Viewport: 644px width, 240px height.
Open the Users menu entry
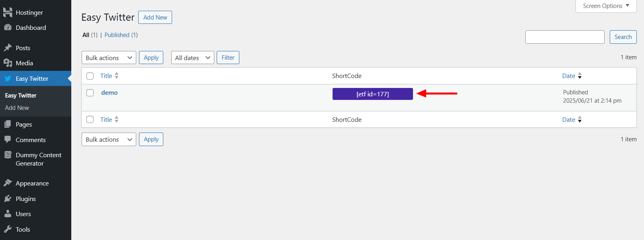pyautogui.click(x=8, y=214)
